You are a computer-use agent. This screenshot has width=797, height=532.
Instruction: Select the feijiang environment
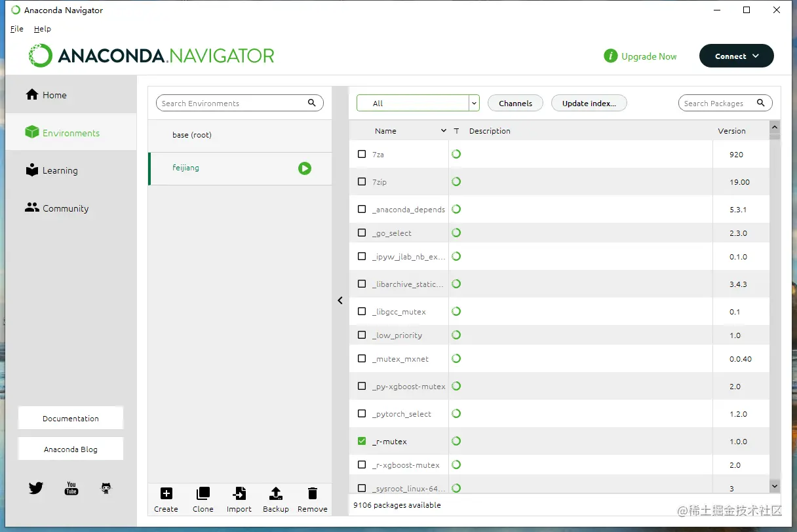pos(240,168)
